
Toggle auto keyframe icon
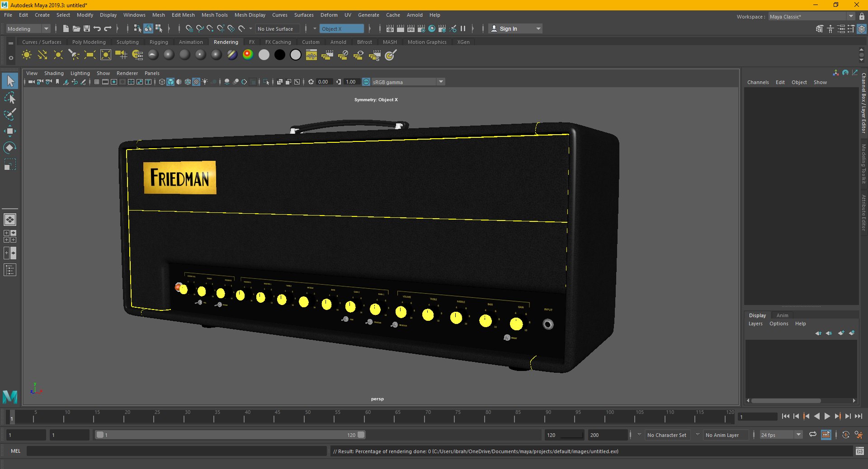tap(845, 435)
